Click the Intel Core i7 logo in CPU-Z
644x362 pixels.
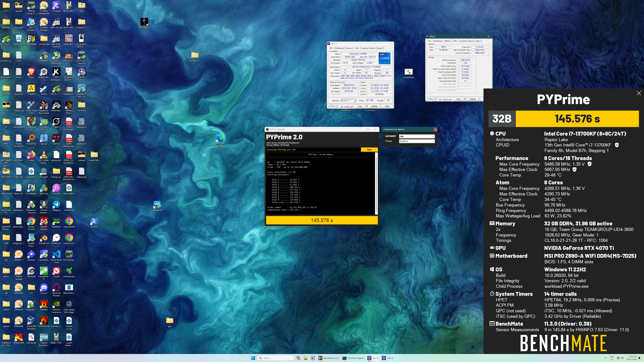coord(384,58)
